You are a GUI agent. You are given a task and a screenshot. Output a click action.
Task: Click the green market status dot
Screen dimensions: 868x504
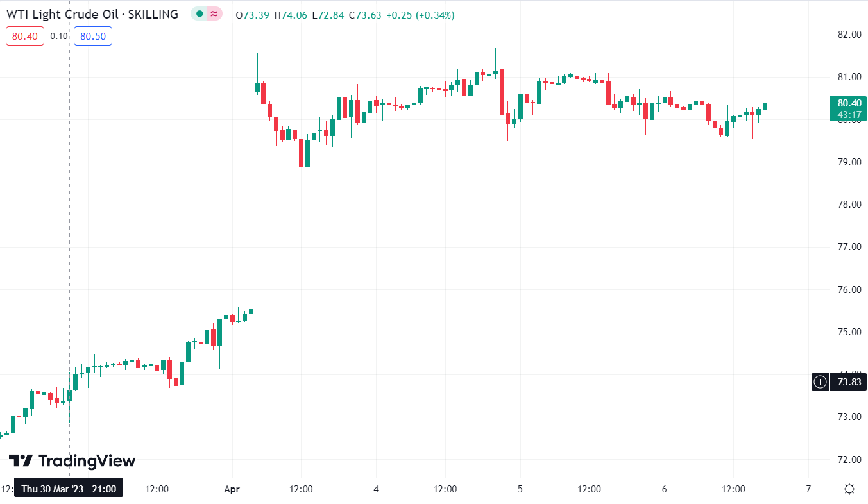(200, 14)
